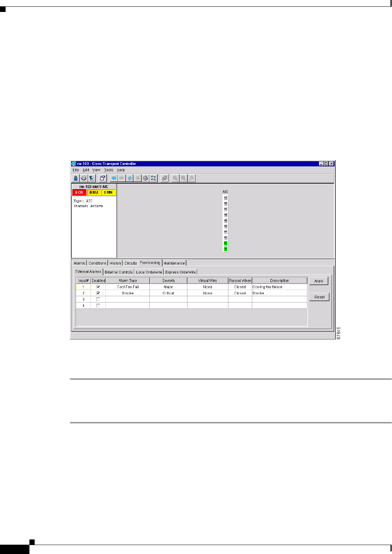Open Virtual Wire cell for input 2
Viewport: 392px width, 554px height.
pyautogui.click(x=208, y=293)
